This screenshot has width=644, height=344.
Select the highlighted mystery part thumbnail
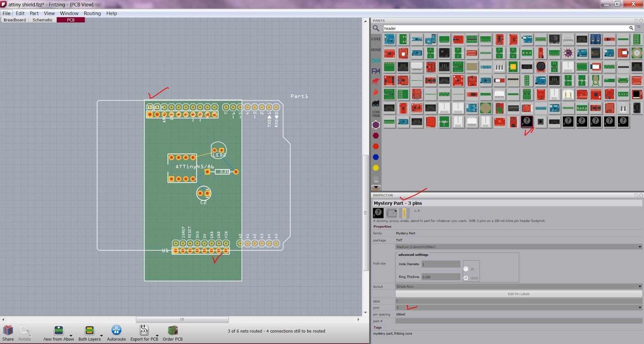pos(526,121)
